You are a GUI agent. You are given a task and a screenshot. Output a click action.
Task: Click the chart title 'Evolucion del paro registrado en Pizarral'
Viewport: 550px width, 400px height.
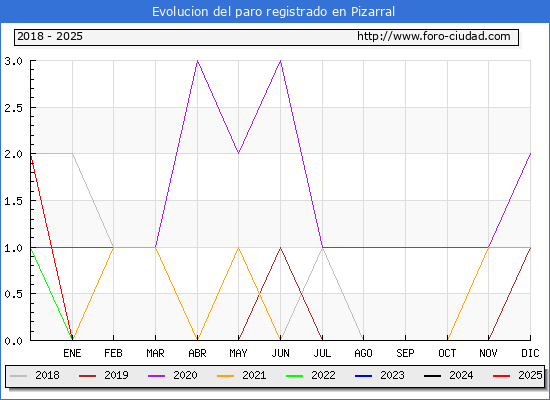tap(273, 12)
